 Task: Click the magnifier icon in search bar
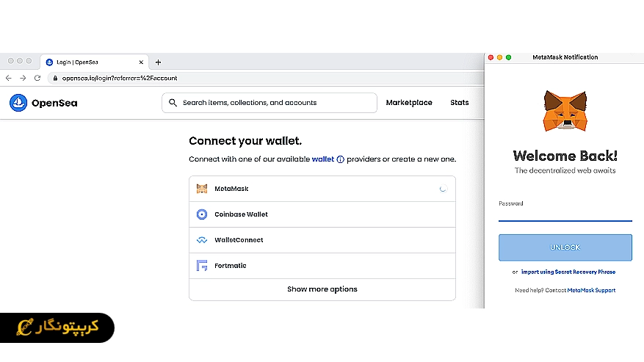173,103
